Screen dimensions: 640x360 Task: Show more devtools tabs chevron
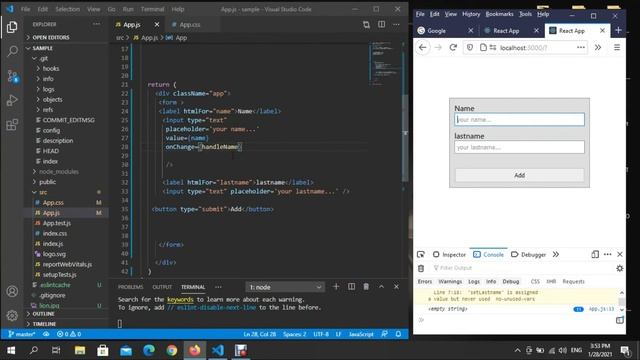tap(556, 254)
